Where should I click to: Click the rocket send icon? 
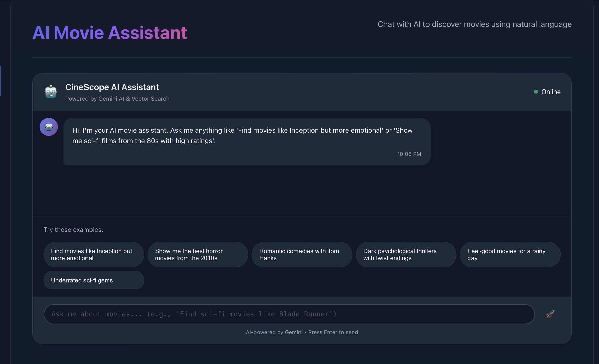coord(550,314)
